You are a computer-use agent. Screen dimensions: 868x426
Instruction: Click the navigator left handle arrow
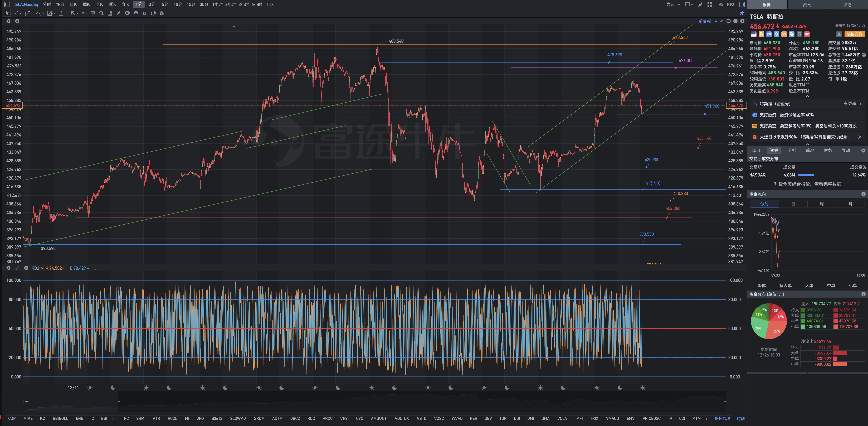click(x=119, y=401)
